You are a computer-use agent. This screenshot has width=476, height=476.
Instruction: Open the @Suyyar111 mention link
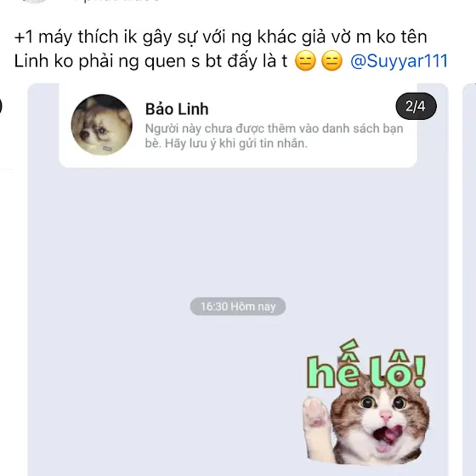pos(399,60)
